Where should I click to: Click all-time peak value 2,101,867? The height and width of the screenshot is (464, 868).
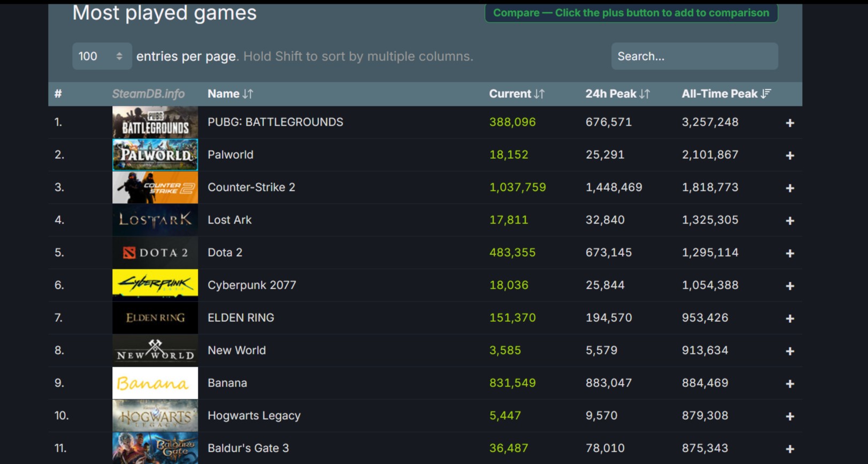coord(710,155)
